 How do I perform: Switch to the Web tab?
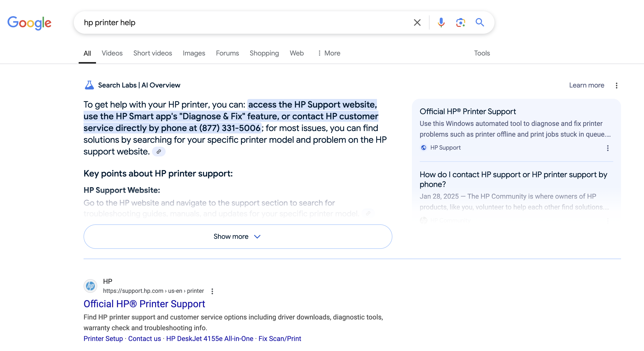297,53
